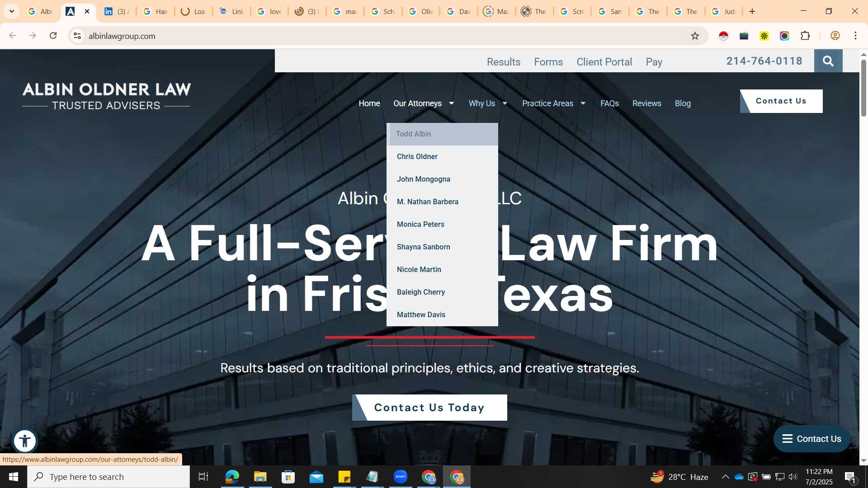Click the header Contact Us button

(x=781, y=101)
